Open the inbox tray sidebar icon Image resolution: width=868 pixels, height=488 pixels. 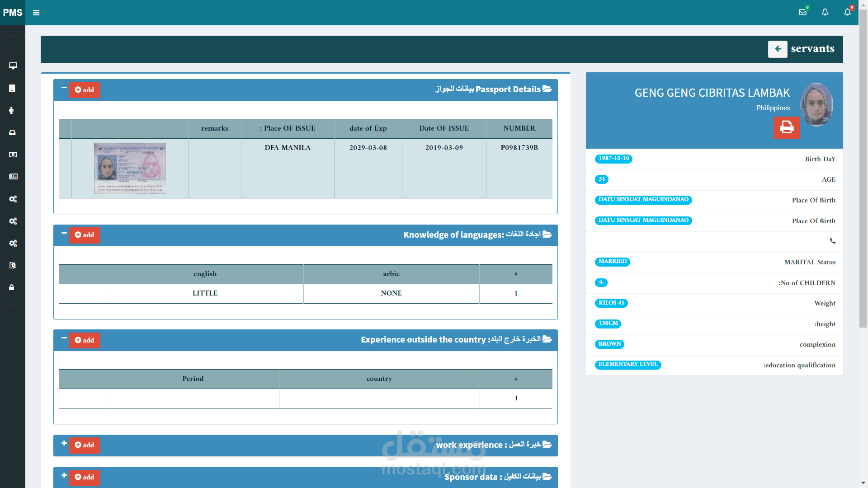pos(13,132)
